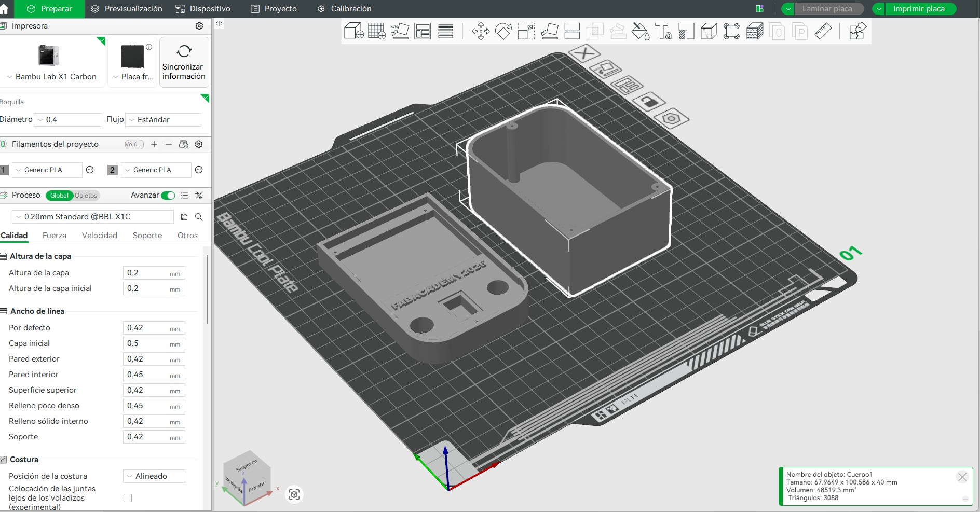Remove a filament with minus icon
Viewport: 980px width, 512px height.
(169, 144)
